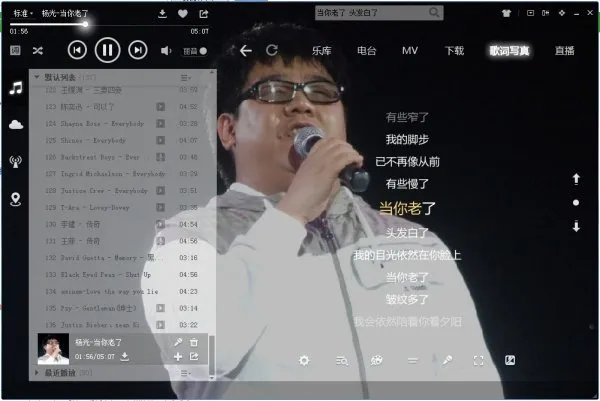Skip to the previous track

[77, 50]
